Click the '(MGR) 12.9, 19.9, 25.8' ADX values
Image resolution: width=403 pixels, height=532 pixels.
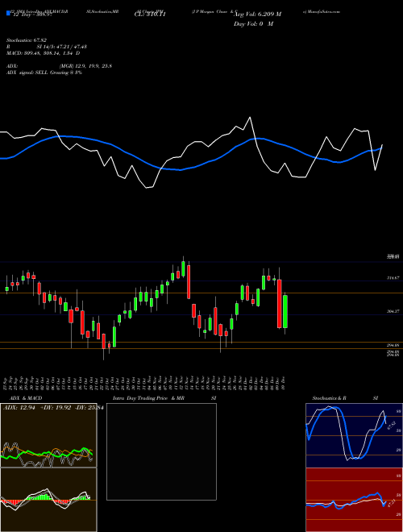pos(85,66)
